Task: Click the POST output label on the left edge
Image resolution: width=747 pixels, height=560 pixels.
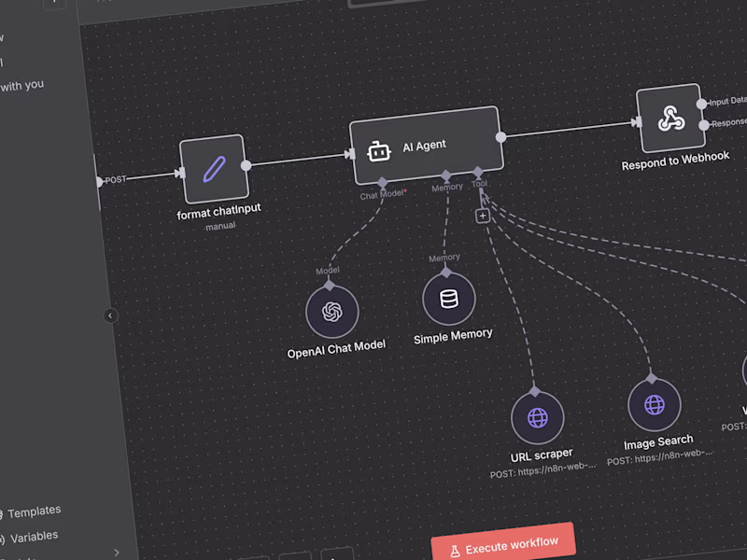Action: point(115,179)
